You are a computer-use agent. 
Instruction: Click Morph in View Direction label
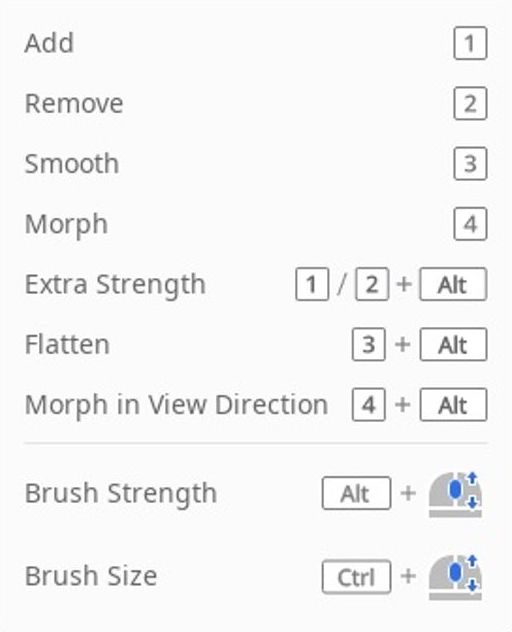(176, 405)
